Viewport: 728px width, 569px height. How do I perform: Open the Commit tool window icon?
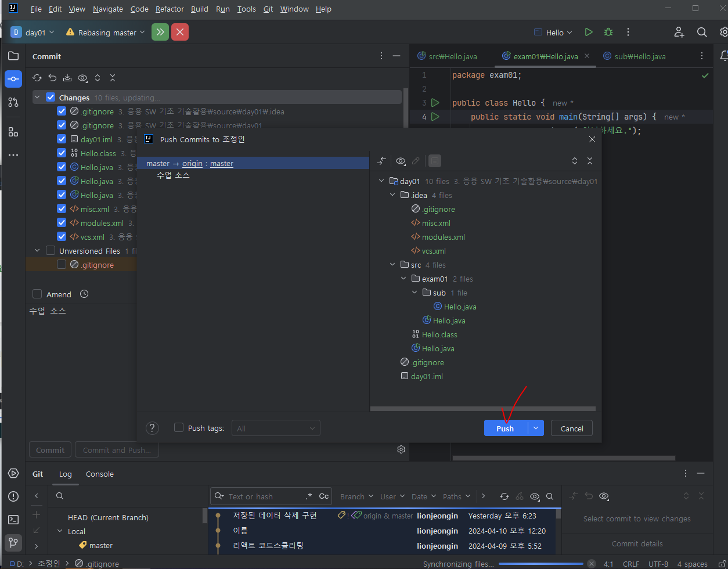[x=13, y=79]
